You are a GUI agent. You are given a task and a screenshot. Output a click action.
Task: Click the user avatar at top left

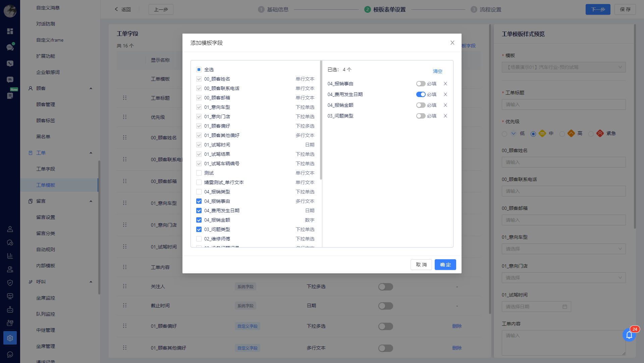(10, 11)
